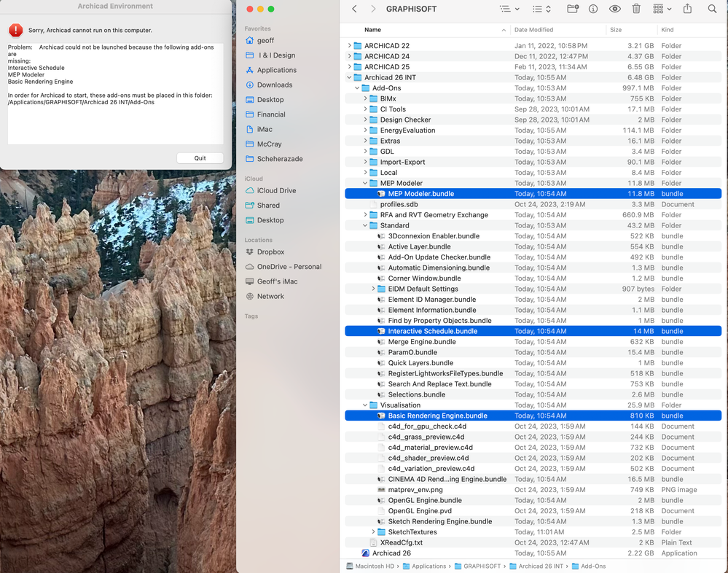The width and height of the screenshot is (728, 573).
Task: Select CINEMA 4D Rendering Engine bundle
Action: tap(533, 479)
